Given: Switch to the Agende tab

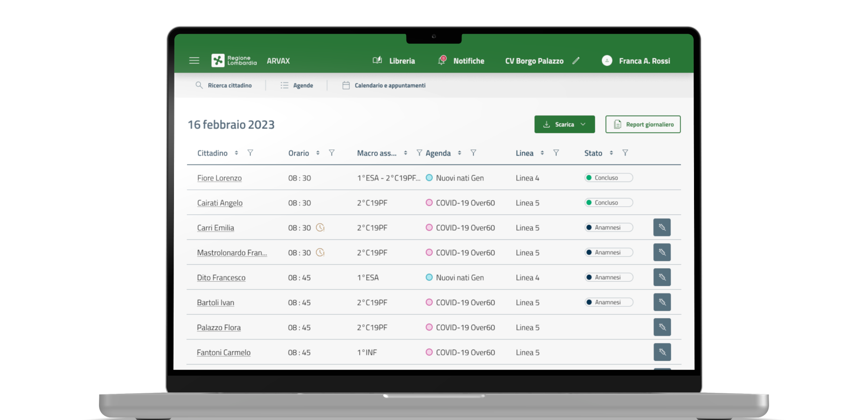Looking at the screenshot, I should coord(297,85).
